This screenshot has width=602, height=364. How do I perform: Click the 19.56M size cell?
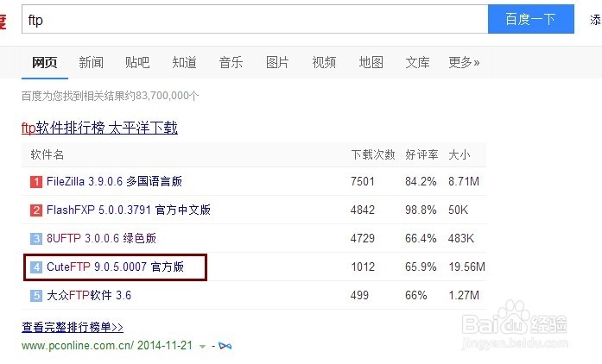coord(467,267)
